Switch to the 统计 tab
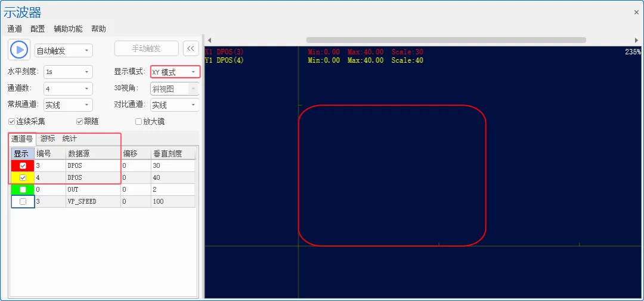 point(69,139)
